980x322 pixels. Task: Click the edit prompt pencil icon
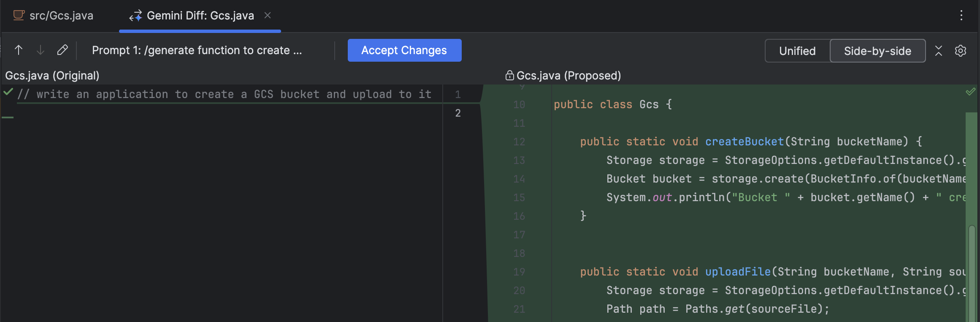(62, 50)
